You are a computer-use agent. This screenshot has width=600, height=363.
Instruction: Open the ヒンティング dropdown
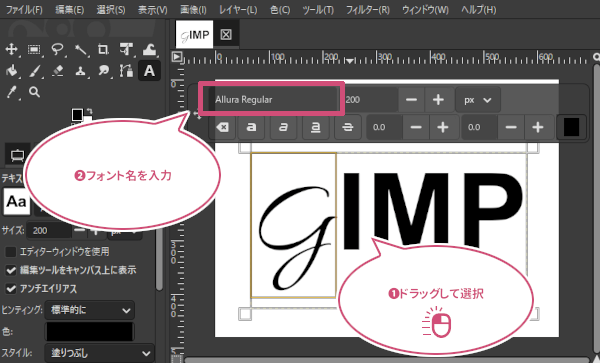[90, 310]
